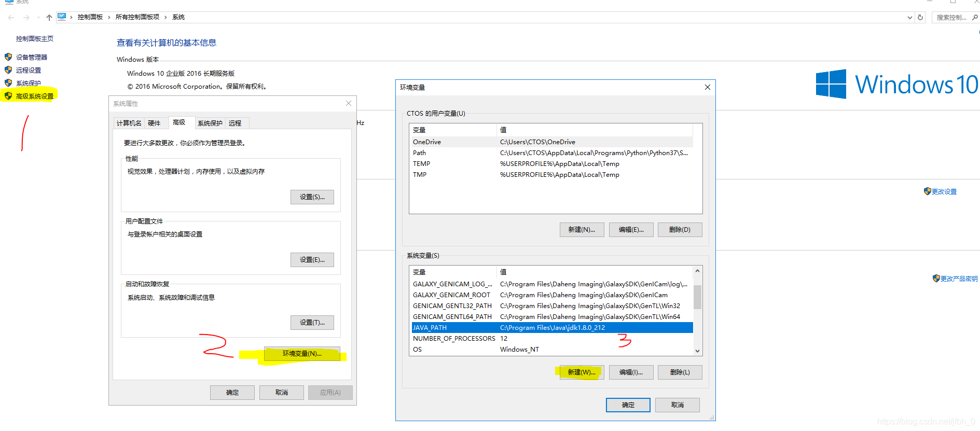
Task: Open the address bar history dropdown
Action: [909, 17]
